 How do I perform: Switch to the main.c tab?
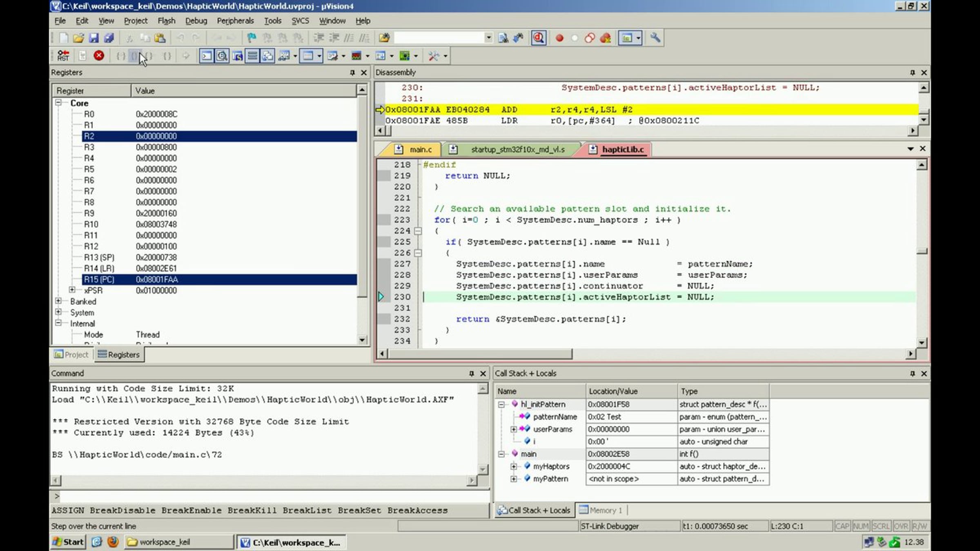[420, 149]
